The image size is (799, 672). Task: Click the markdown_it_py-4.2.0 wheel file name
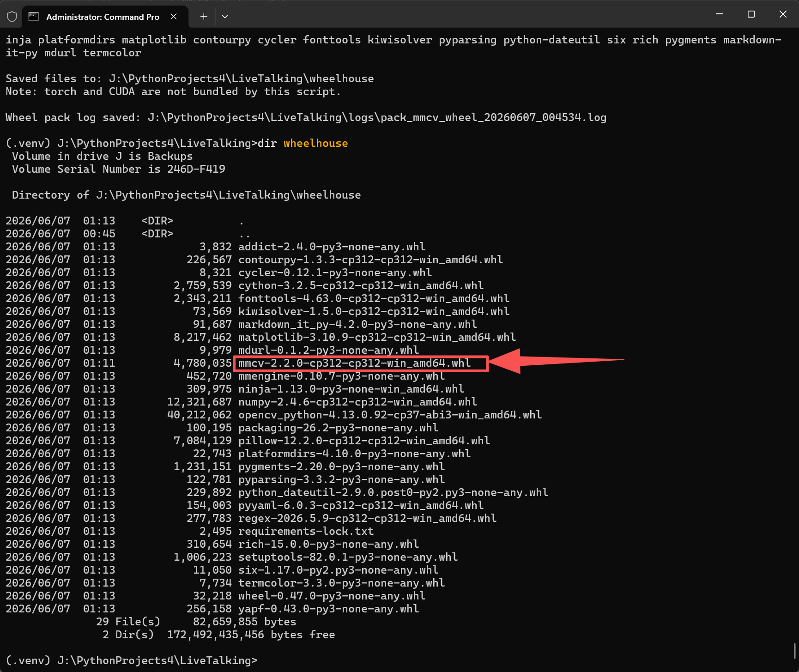click(358, 324)
